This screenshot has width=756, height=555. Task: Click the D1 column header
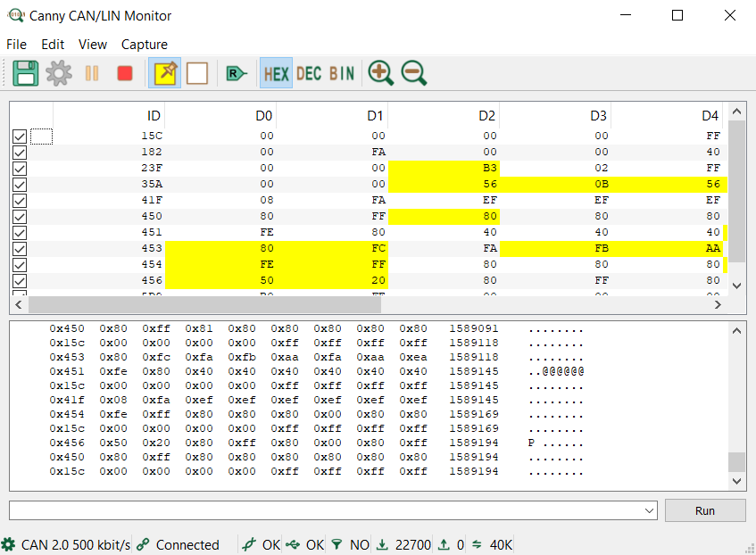pos(332,116)
